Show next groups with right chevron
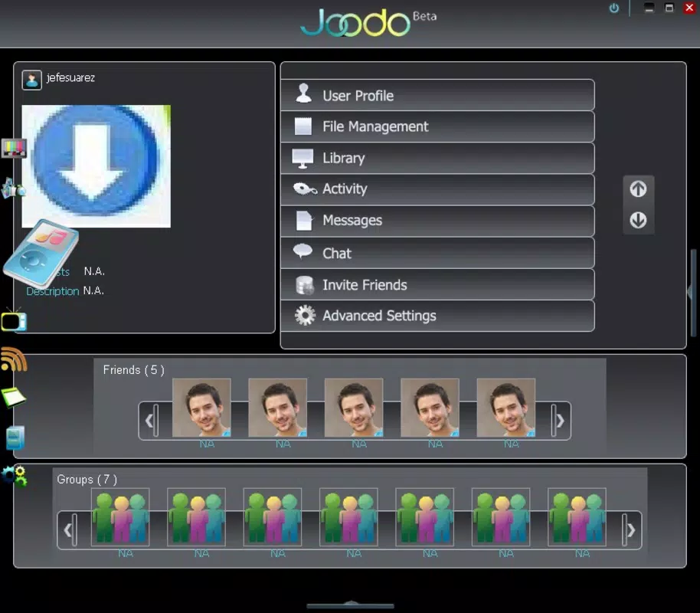This screenshot has width=700, height=613. 631,530
